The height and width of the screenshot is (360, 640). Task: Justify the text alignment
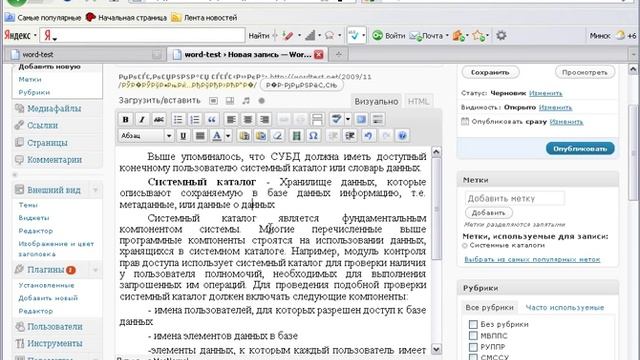coord(200,136)
